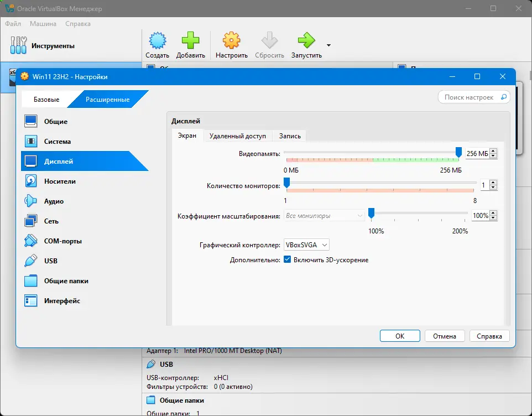Viewport: 532px width, 416px height.
Task: Open the Удаленный доступ tab
Action: click(x=237, y=136)
